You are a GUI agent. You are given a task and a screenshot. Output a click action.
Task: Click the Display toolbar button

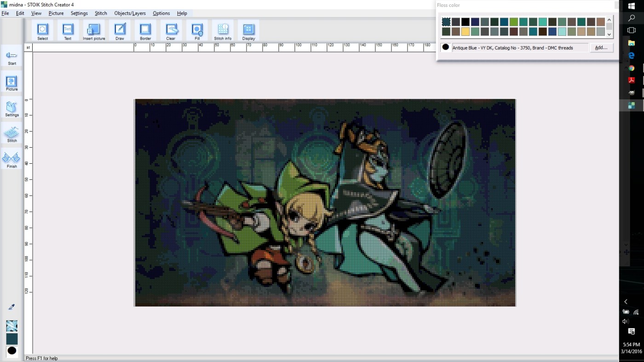248,31
